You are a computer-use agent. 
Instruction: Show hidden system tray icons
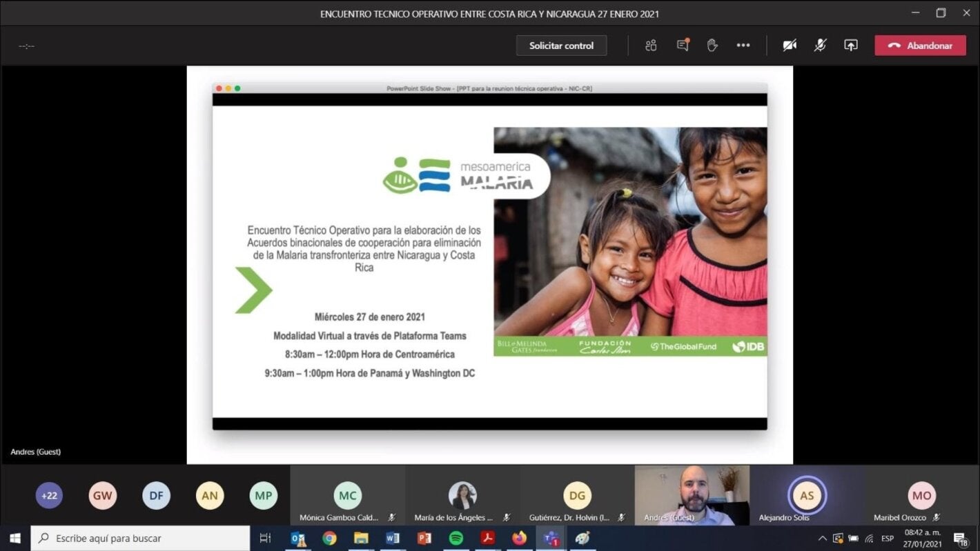coord(822,539)
